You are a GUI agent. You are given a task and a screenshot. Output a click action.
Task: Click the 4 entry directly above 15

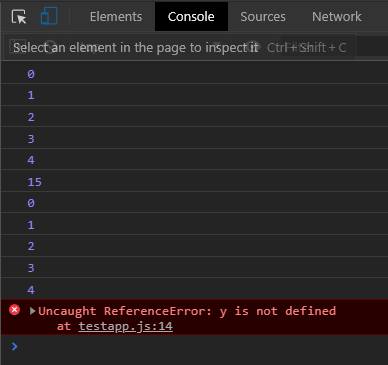click(x=31, y=160)
